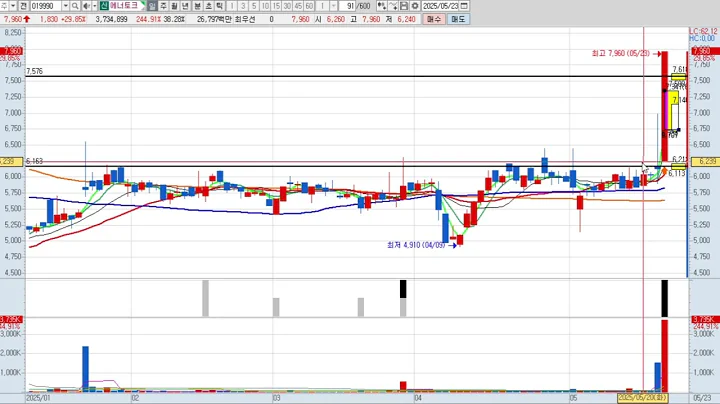The height and width of the screenshot is (404, 720).
Task: Select the 60 interval button
Action: click(309, 6)
